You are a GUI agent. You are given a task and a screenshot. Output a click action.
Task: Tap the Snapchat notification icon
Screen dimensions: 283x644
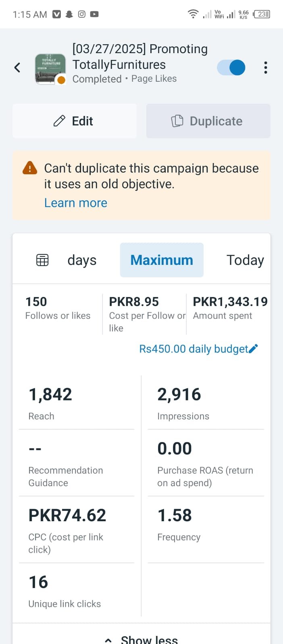pyautogui.click(x=69, y=14)
